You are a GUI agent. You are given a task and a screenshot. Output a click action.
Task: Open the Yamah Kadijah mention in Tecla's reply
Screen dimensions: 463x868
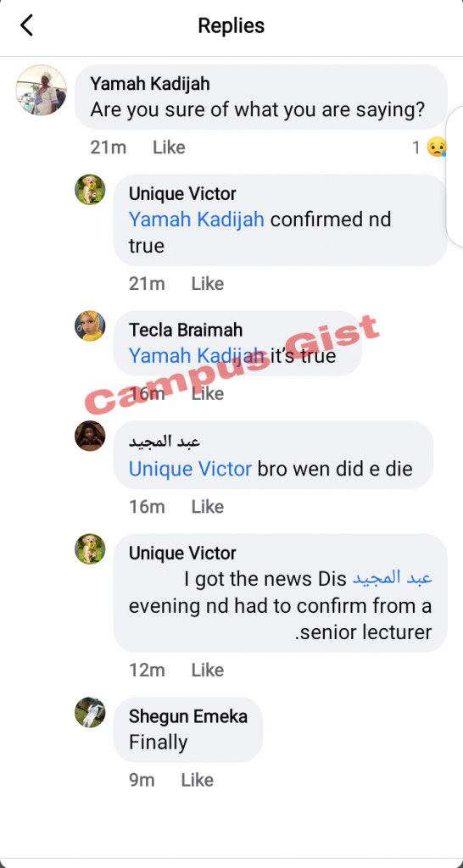pos(196,355)
